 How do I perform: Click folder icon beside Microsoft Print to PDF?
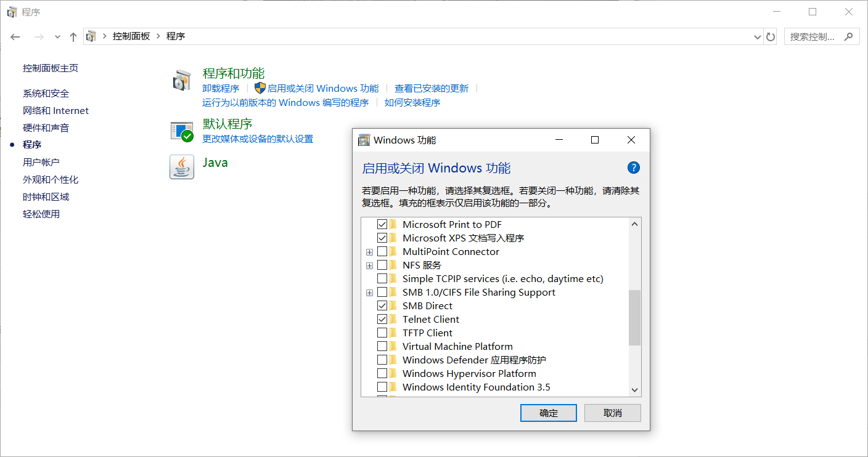pyautogui.click(x=393, y=224)
